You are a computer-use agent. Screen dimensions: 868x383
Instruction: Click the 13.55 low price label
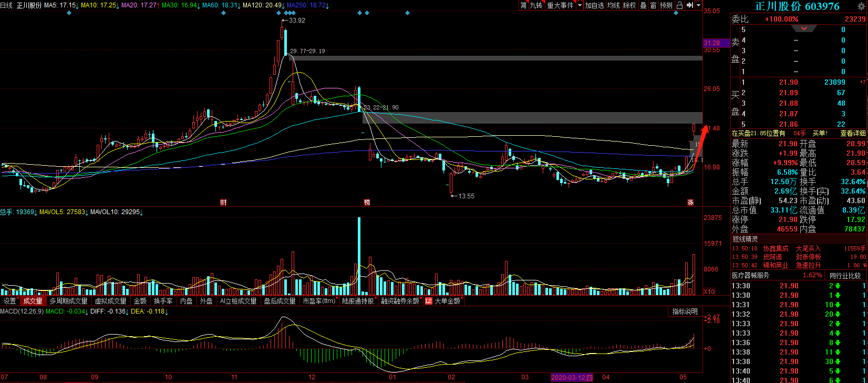(466, 196)
